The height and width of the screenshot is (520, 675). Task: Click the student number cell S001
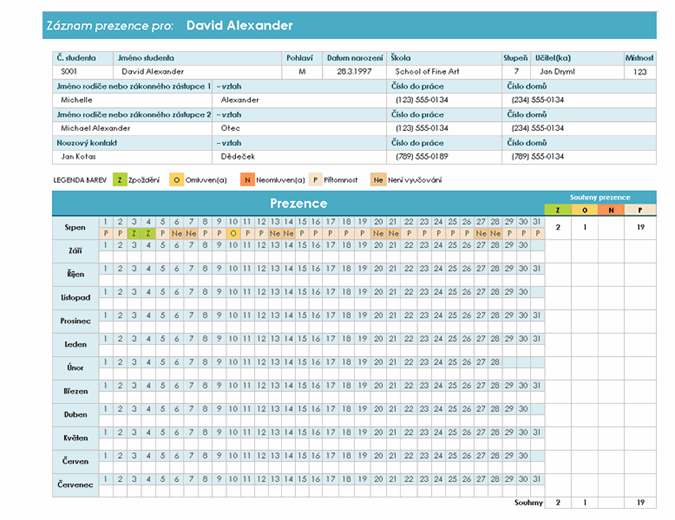pyautogui.click(x=68, y=72)
